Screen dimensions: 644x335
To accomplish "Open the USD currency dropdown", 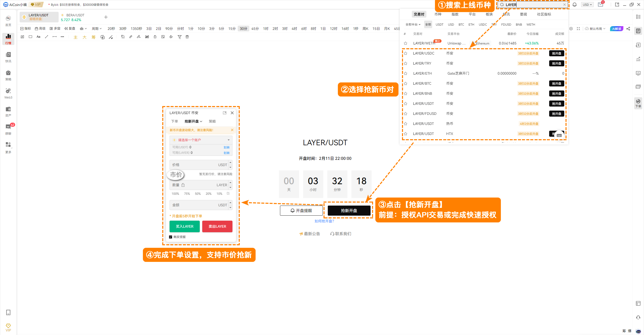I will point(587,5).
